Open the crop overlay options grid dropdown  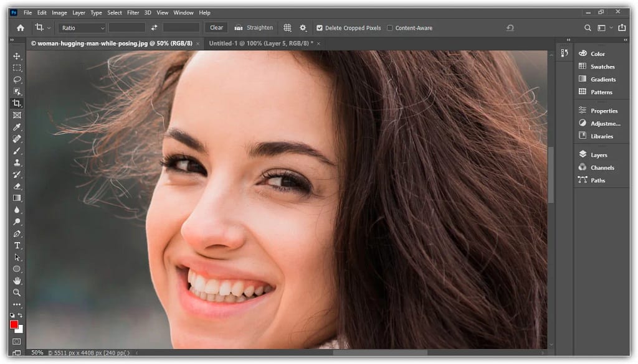click(287, 27)
